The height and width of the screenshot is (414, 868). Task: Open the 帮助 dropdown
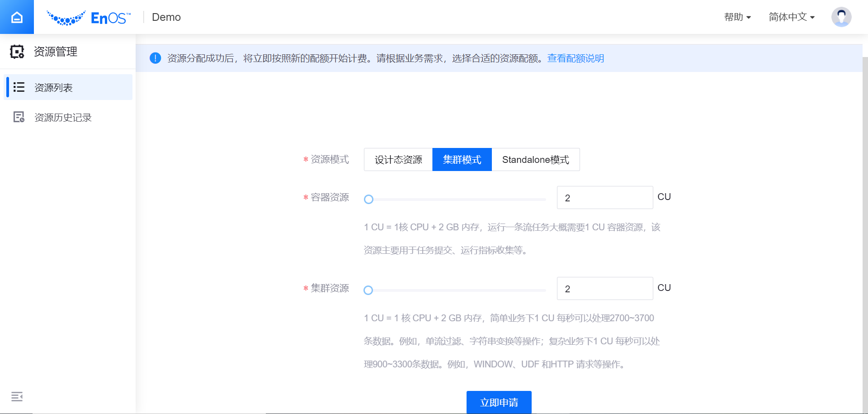[737, 17]
